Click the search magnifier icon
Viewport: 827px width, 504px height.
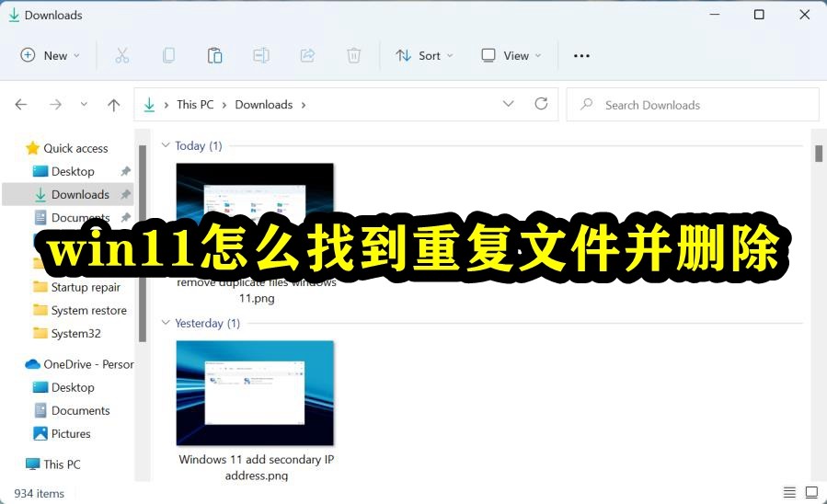pos(587,104)
